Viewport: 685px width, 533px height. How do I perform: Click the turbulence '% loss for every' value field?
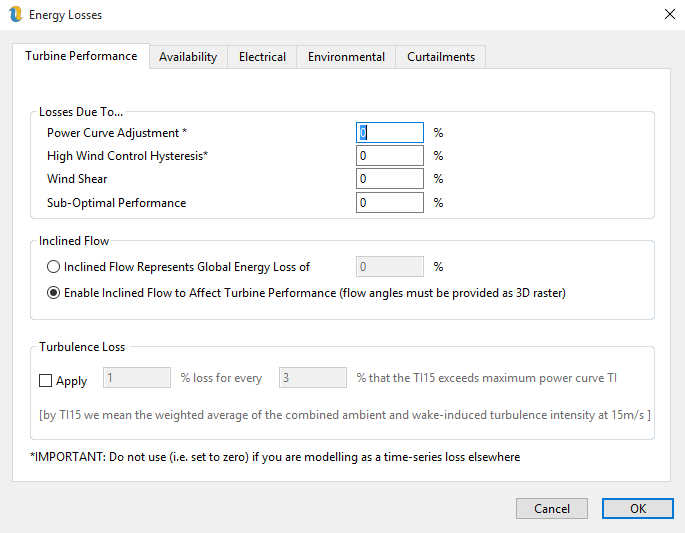coord(137,378)
